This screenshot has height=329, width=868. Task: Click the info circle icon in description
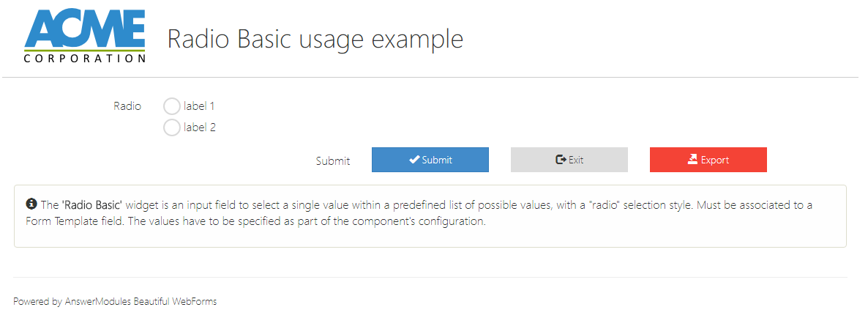[x=31, y=204]
